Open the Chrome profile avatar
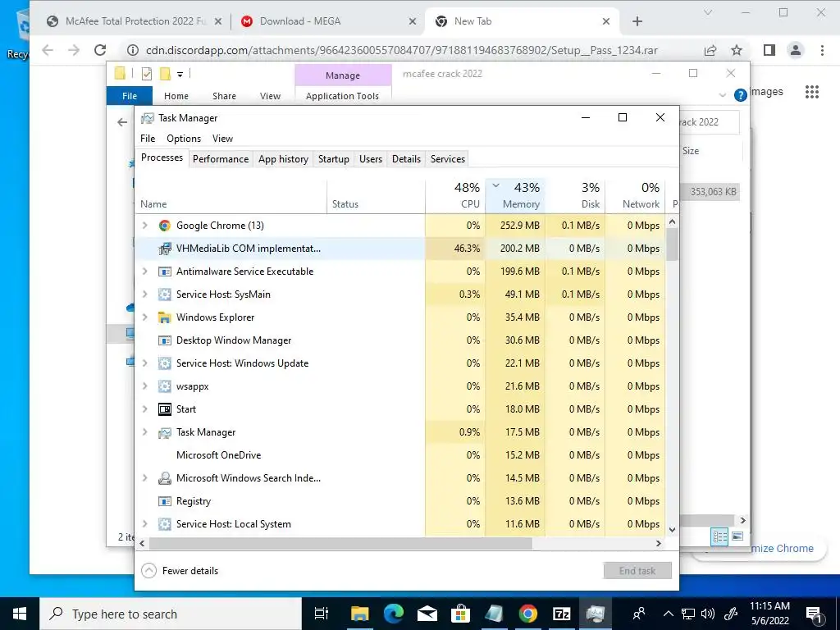840x630 pixels. 796,50
